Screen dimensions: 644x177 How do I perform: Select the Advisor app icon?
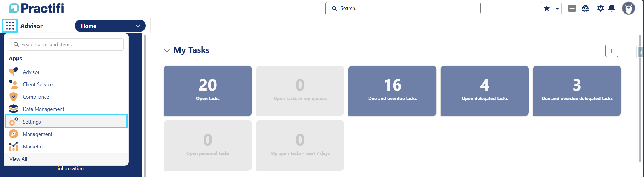tap(14, 72)
